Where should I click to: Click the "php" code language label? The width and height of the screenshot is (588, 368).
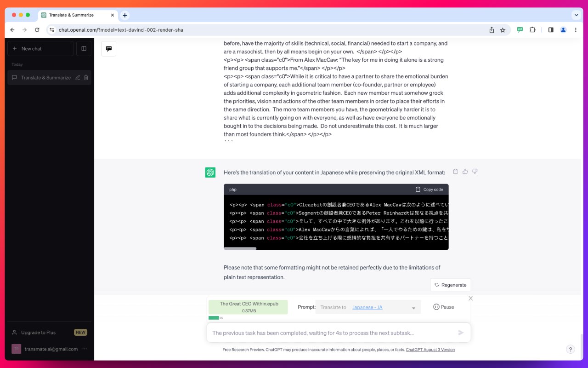point(233,190)
